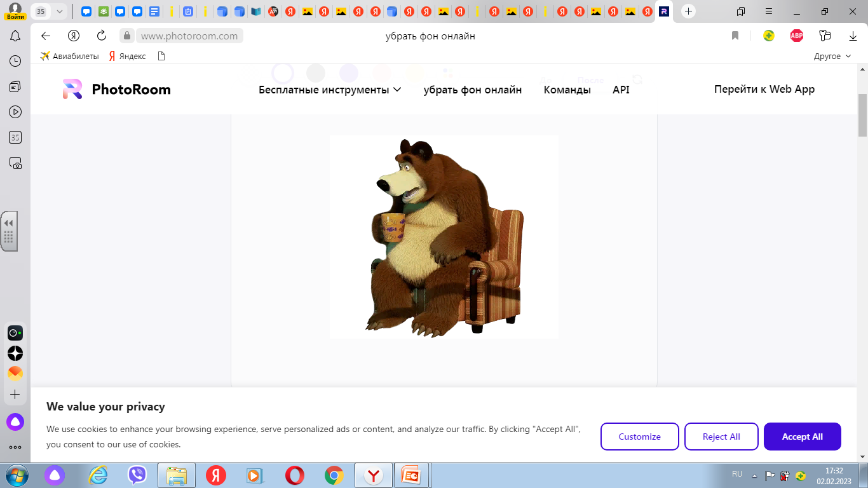Open the убрать фон онлайн menu item

pyautogui.click(x=473, y=90)
